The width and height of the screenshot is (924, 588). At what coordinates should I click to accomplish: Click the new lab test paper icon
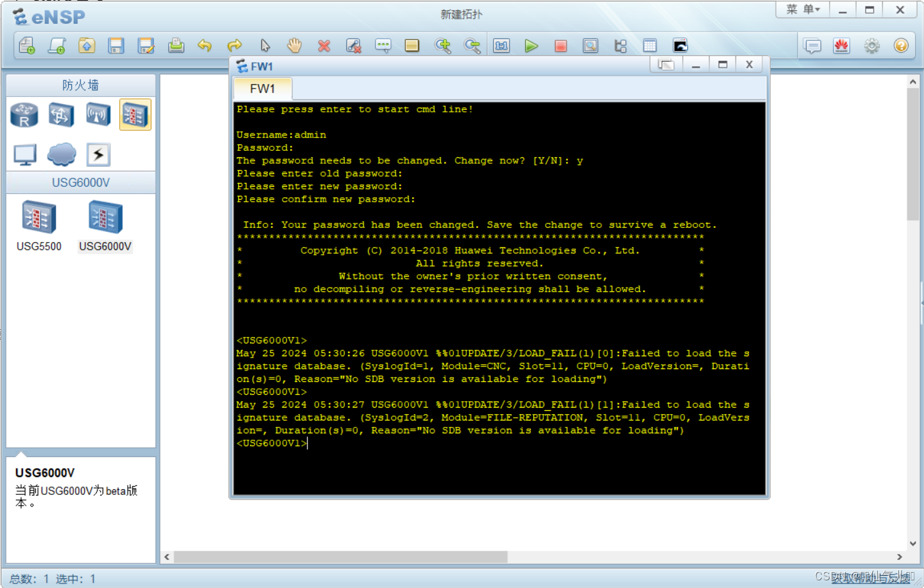point(56,46)
